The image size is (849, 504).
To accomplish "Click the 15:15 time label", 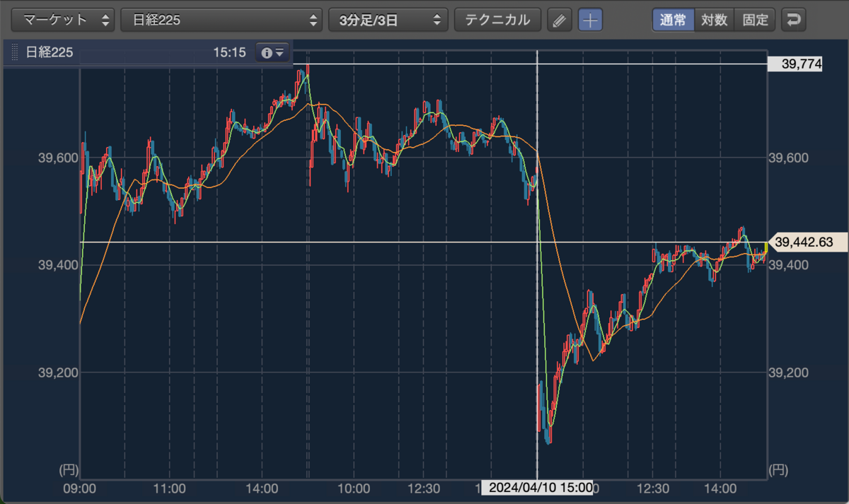I will [x=229, y=52].
